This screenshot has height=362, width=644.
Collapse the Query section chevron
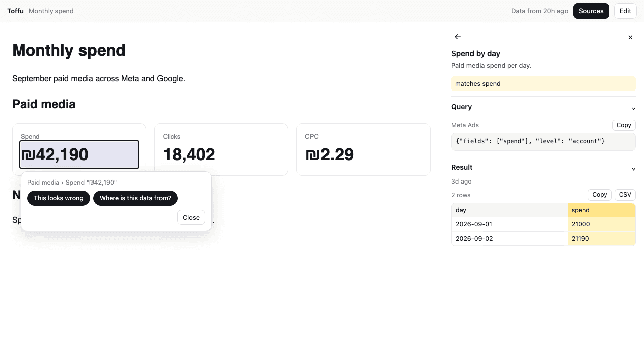(633, 108)
